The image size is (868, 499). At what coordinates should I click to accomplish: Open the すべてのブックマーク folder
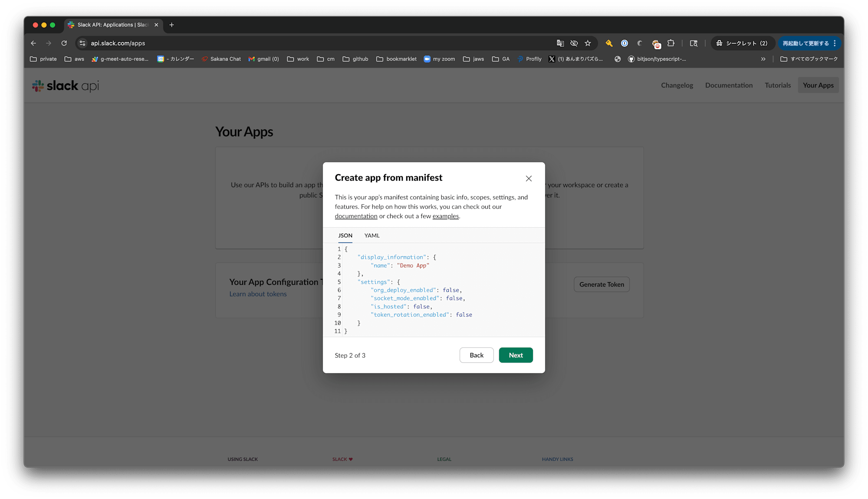[809, 59]
